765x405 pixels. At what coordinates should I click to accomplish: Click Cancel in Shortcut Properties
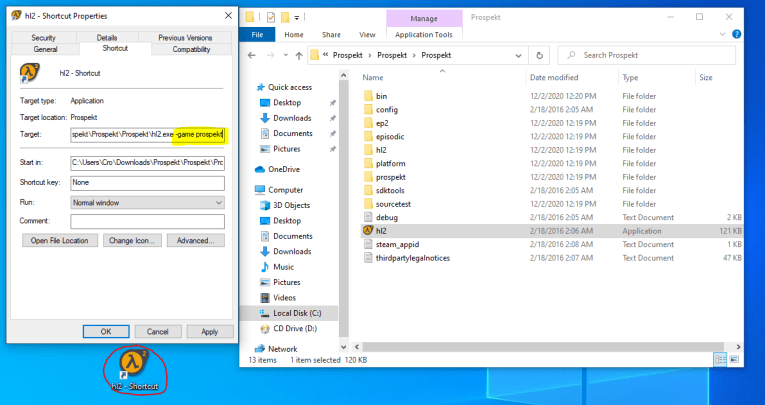point(158,331)
